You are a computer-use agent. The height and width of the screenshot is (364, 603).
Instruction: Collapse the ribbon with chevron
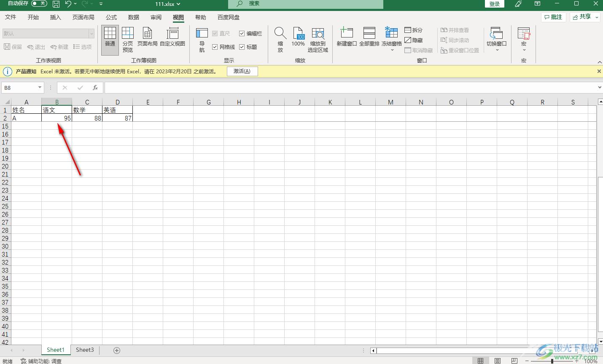pos(600,62)
